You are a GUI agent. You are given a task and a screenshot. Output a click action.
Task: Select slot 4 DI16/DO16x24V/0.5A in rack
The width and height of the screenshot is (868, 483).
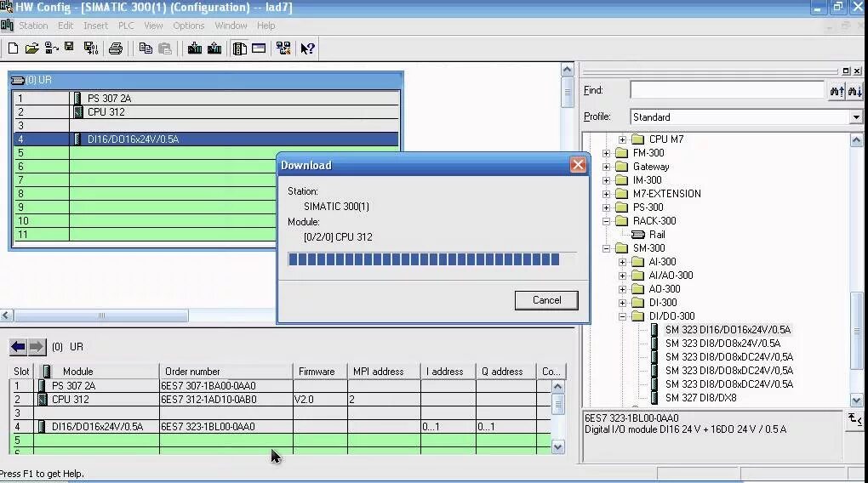(206, 139)
